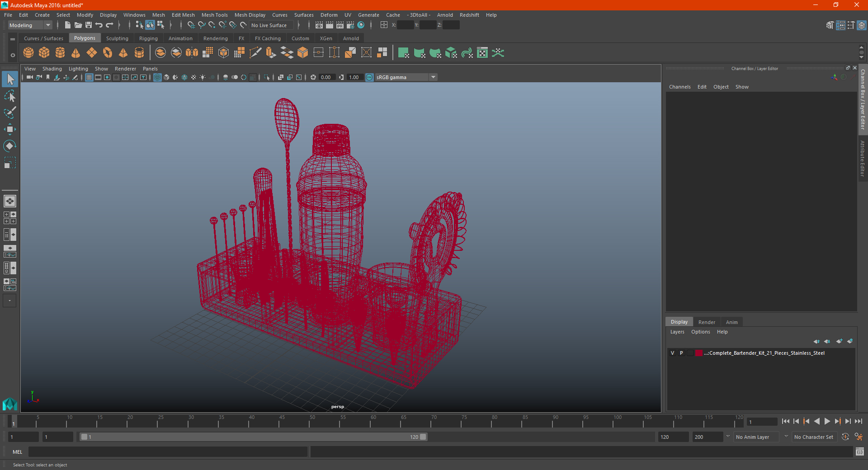Image resolution: width=868 pixels, height=470 pixels.
Task: Switch to the Render layer tab
Action: tap(707, 322)
